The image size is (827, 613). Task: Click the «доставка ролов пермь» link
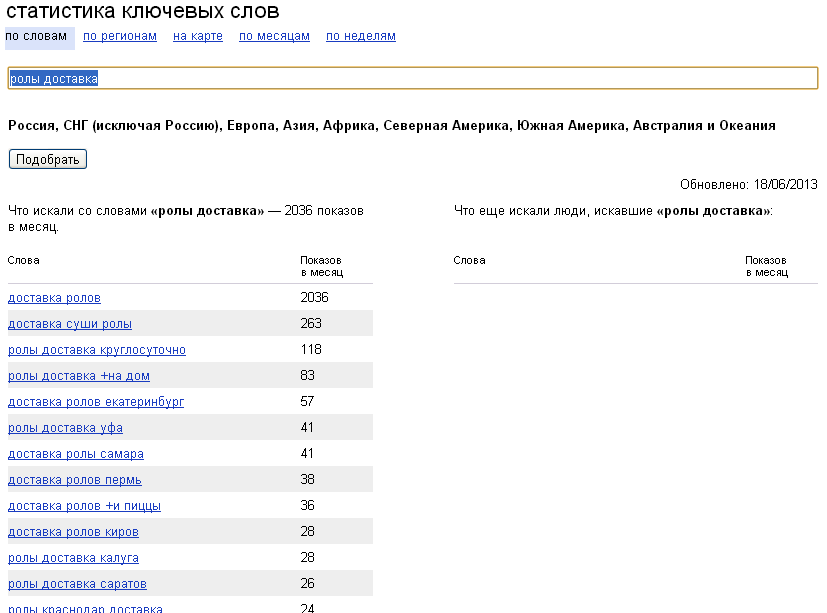pyautogui.click(x=75, y=480)
